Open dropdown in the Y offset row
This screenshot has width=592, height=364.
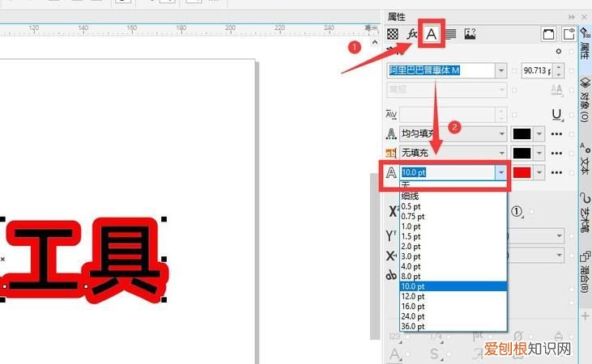[x=559, y=235]
